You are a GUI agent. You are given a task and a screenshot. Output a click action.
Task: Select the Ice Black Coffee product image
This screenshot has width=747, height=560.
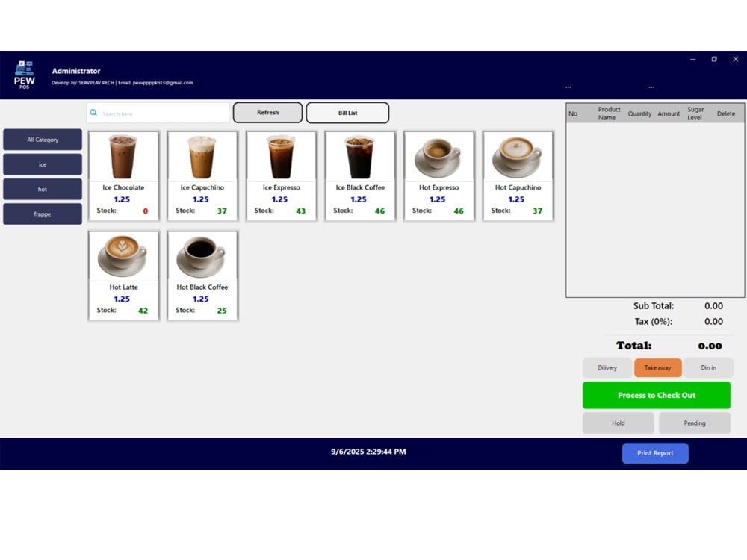360,157
